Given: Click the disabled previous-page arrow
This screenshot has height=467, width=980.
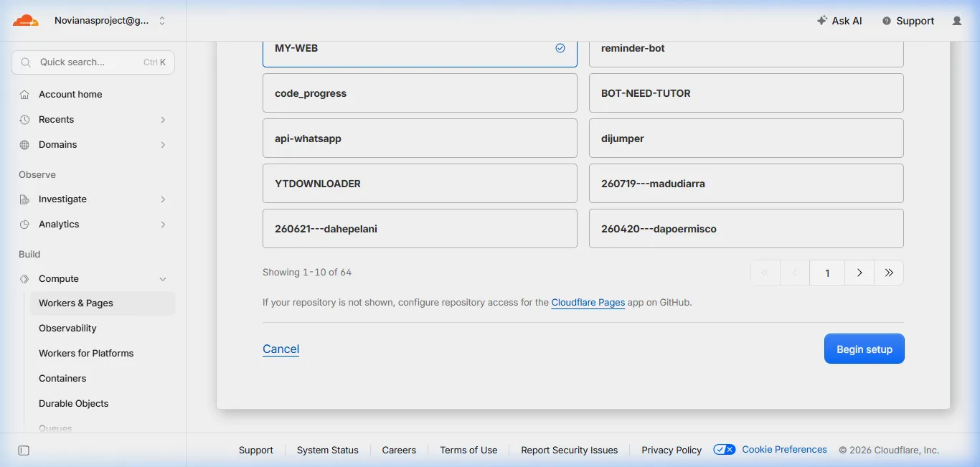Looking at the screenshot, I should tap(795, 273).
